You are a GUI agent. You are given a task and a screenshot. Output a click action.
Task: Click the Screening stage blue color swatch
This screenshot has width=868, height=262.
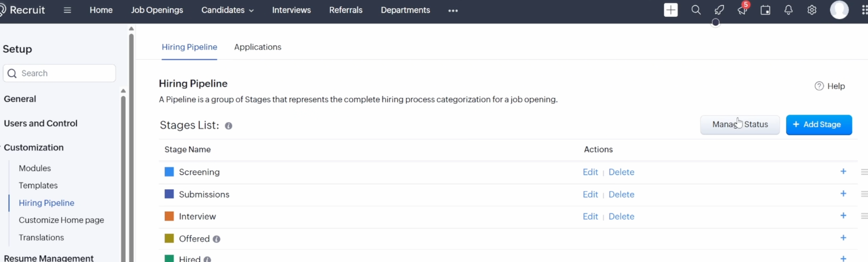coord(169,172)
